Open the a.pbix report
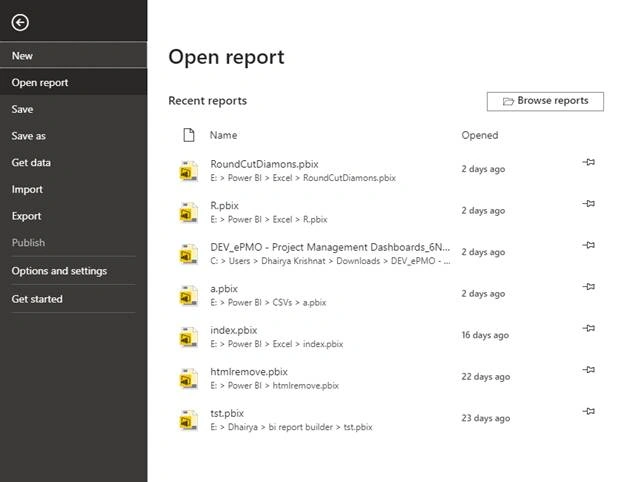Viewport: 624px width, 482px height. tap(224, 289)
